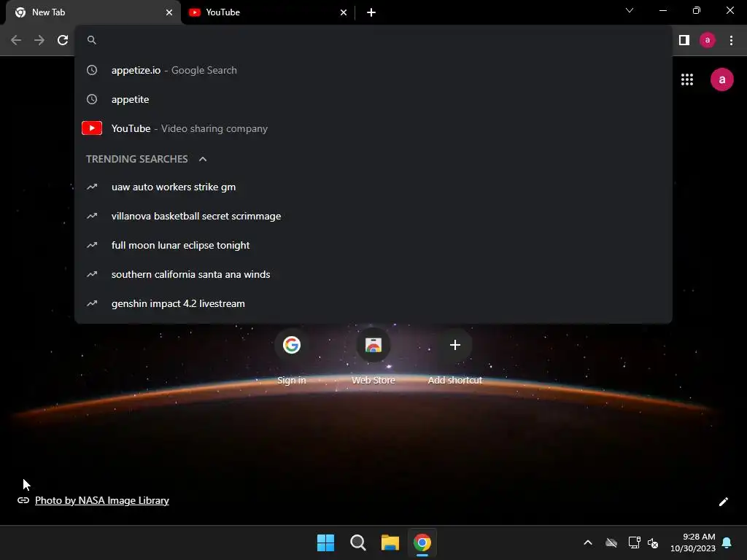
Task: Click the chain link icon beside the photo credit
Action: (23, 500)
